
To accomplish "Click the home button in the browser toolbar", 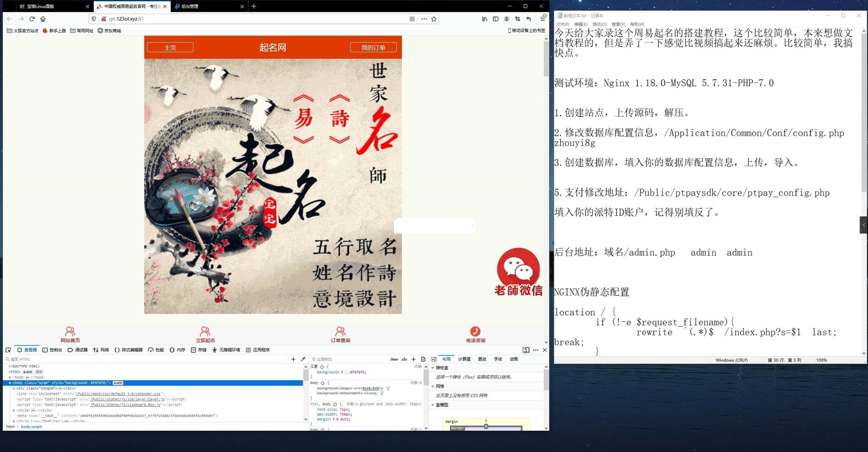I will tap(43, 19).
